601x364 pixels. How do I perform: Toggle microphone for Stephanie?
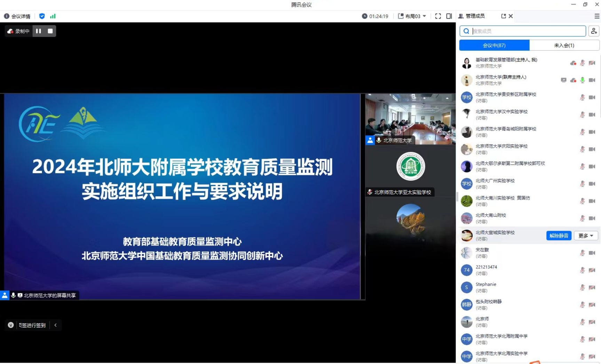pyautogui.click(x=582, y=287)
